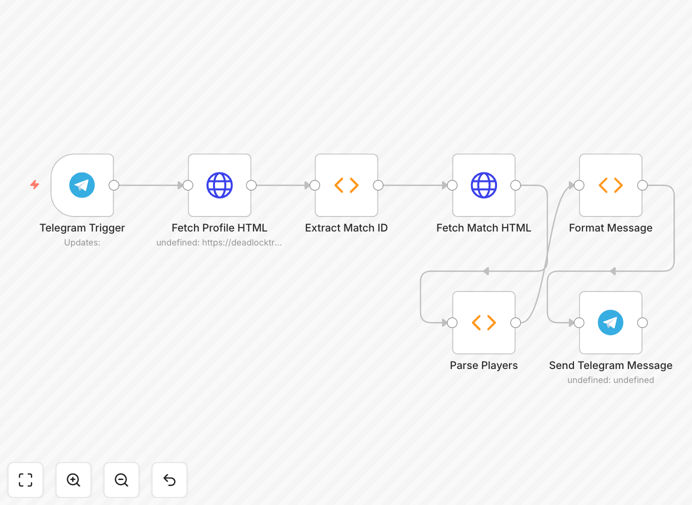Viewport: 692px width, 505px height.
Task: Click Parse Players output connector
Action: click(515, 323)
